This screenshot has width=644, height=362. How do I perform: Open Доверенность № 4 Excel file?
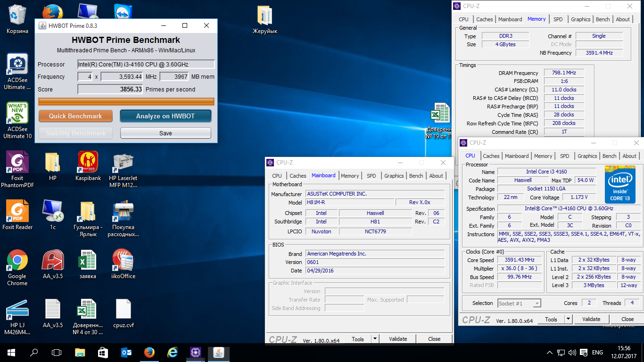(x=88, y=316)
